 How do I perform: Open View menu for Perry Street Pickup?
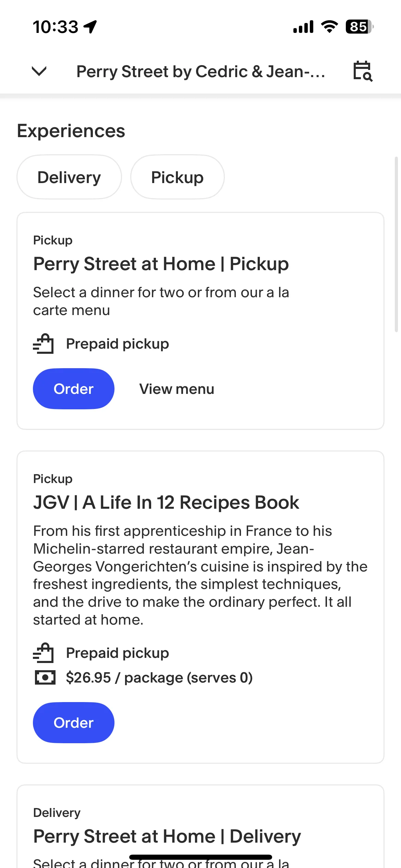[x=177, y=389]
